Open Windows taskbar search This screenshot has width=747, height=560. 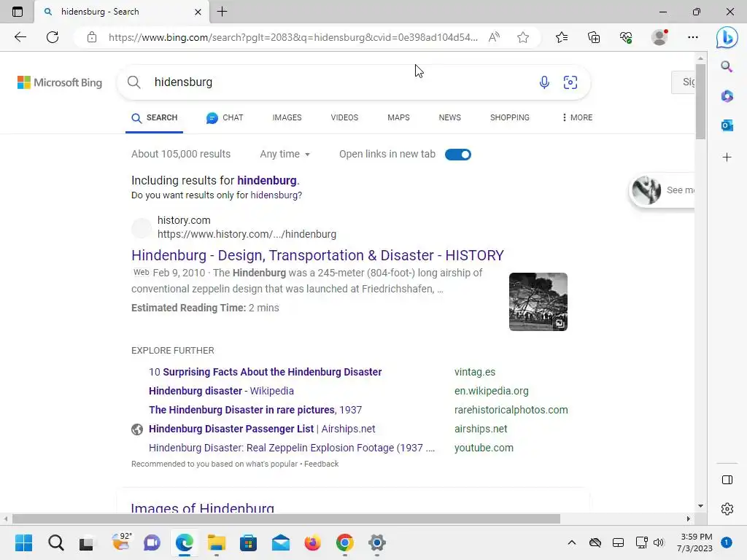coord(55,542)
